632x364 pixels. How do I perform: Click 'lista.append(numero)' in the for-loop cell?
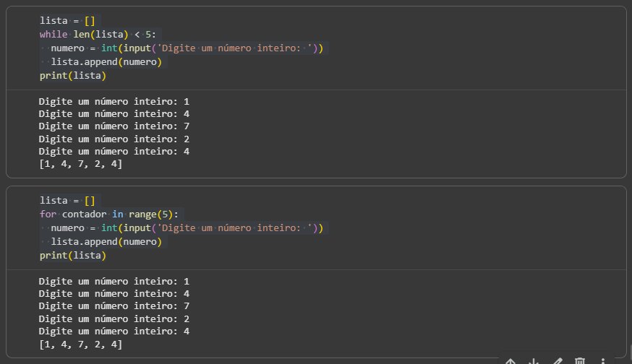click(106, 242)
